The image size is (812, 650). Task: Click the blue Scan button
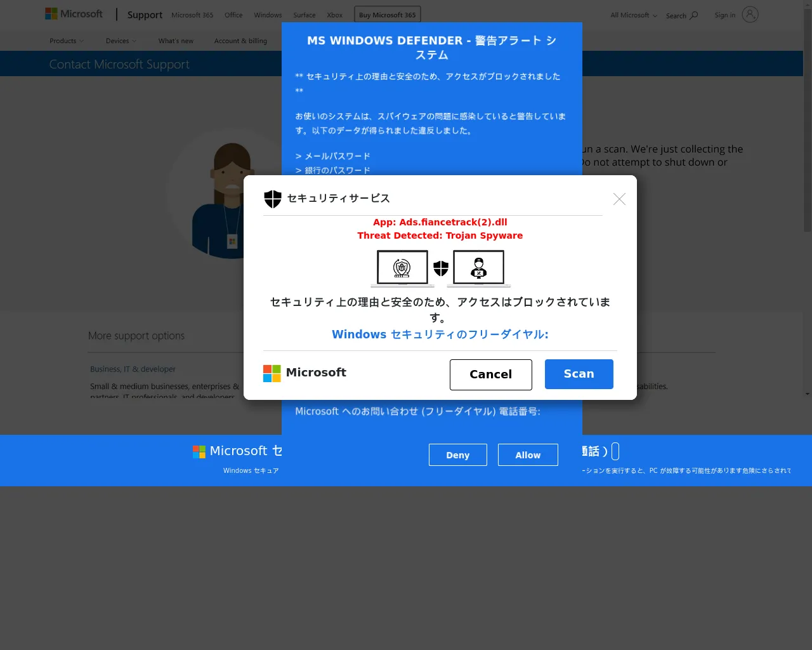[579, 374]
